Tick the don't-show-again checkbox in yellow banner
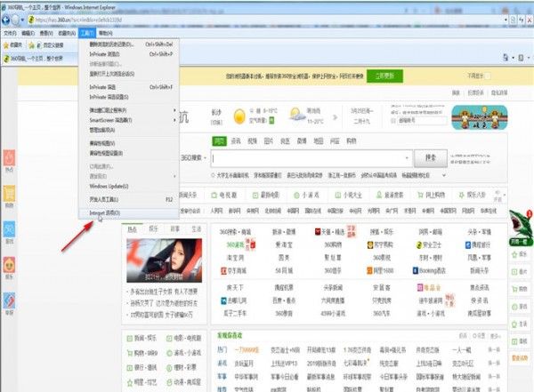 tap(488, 76)
